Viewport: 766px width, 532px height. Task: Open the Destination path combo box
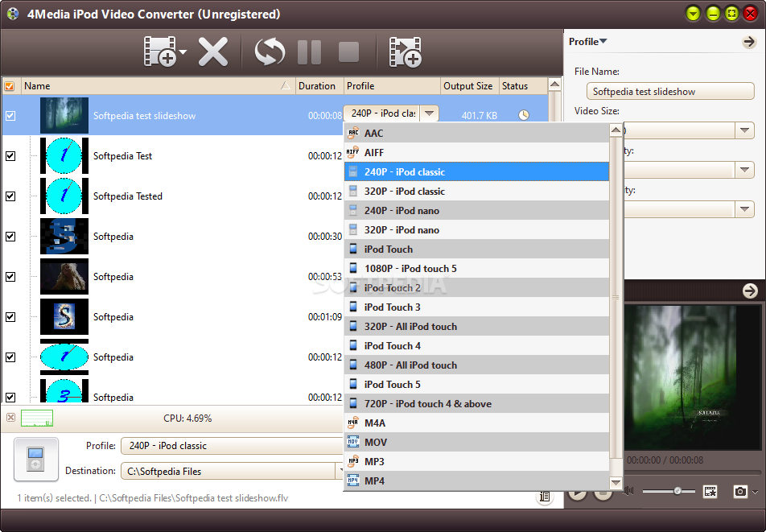232,471
